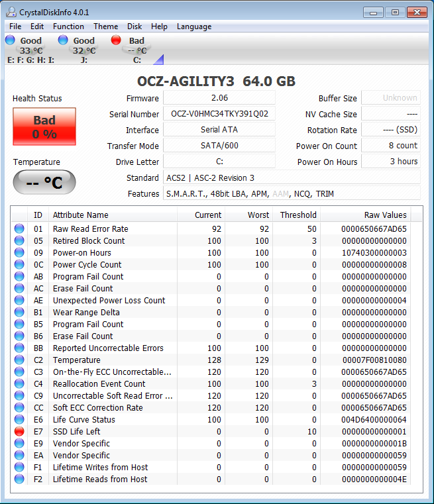Click the drive title OCZ-AGILITY3 64.0 GB

[216, 81]
